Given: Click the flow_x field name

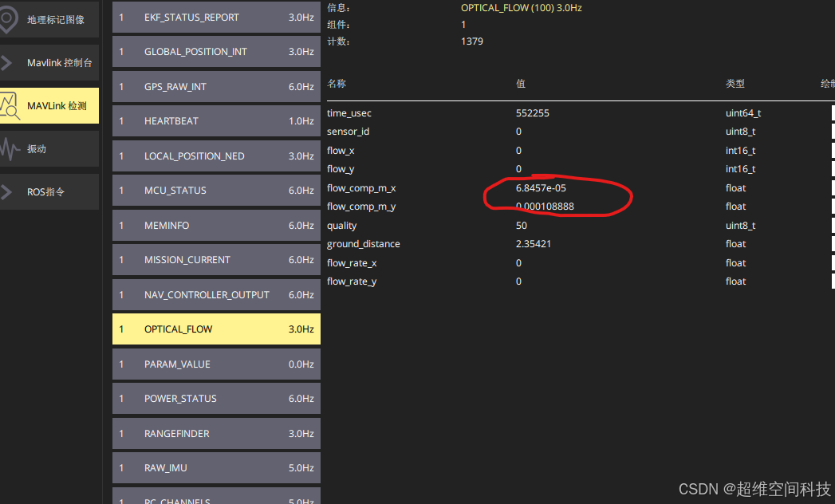Looking at the screenshot, I should [341, 150].
